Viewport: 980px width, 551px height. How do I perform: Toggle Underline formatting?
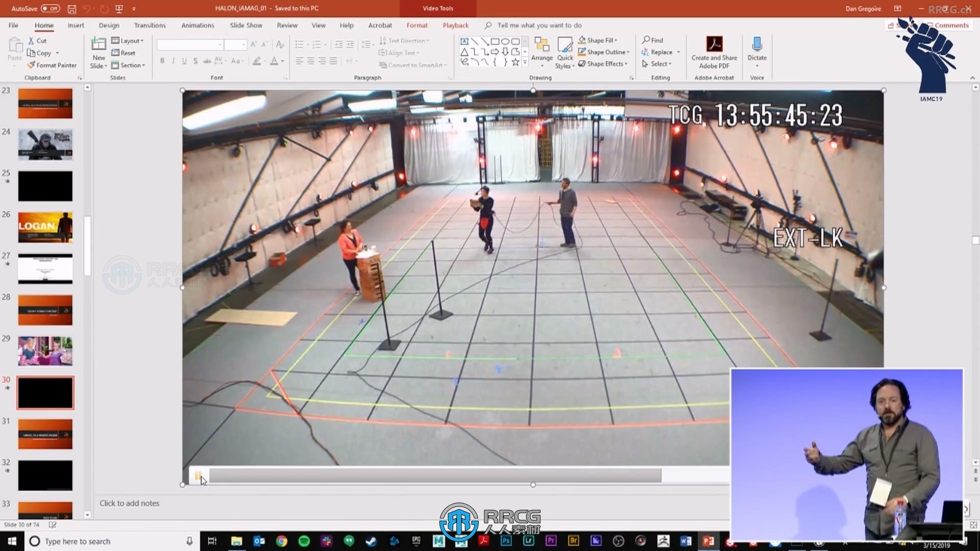[184, 61]
